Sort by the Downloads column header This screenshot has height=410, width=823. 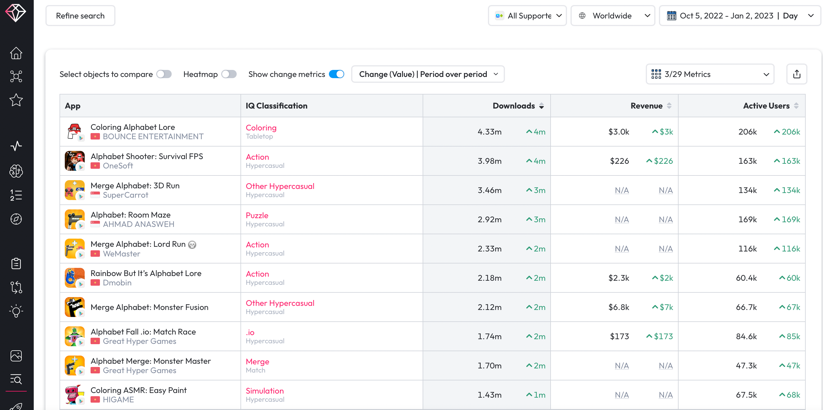[518, 106]
